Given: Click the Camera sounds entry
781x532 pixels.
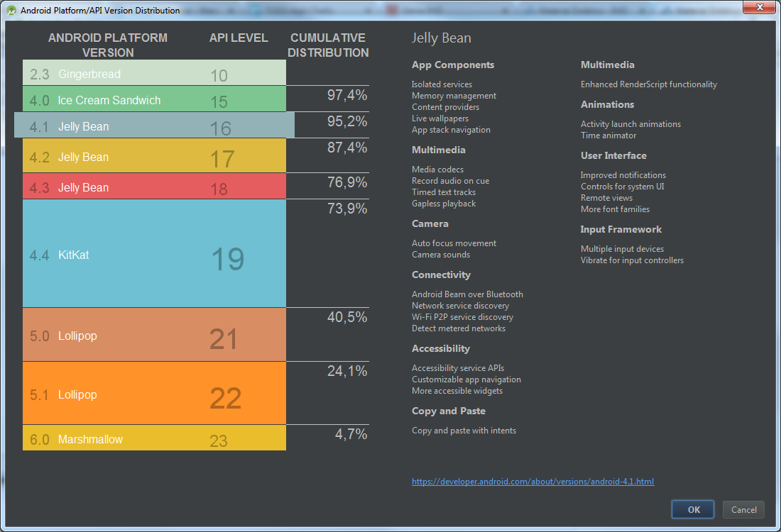Looking at the screenshot, I should [x=441, y=255].
